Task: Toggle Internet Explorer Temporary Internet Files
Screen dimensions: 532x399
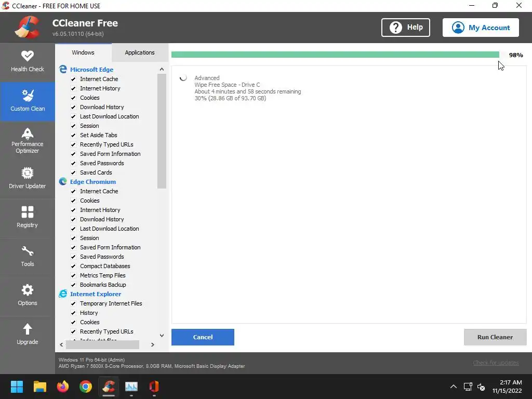Action: click(73, 303)
